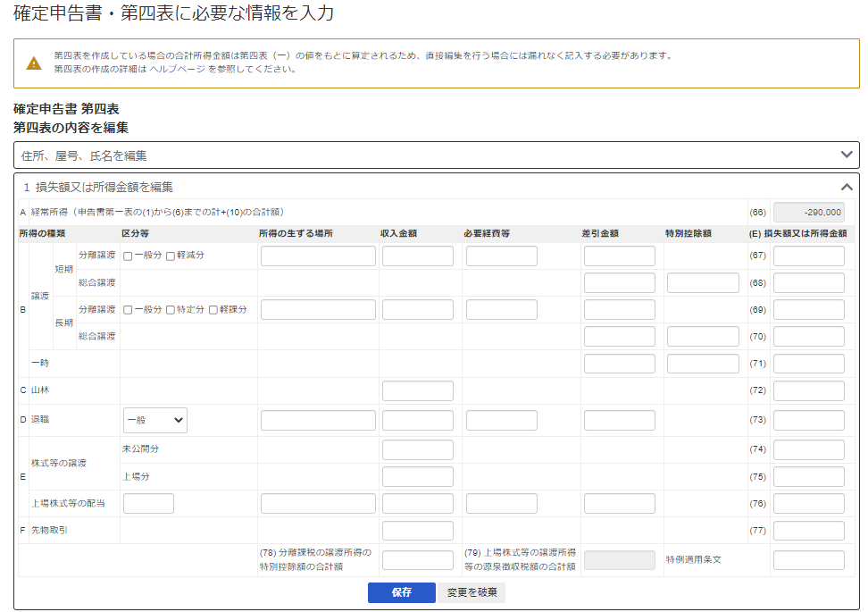Focus the 退職 所得の生ずる場所 field

(x=318, y=421)
